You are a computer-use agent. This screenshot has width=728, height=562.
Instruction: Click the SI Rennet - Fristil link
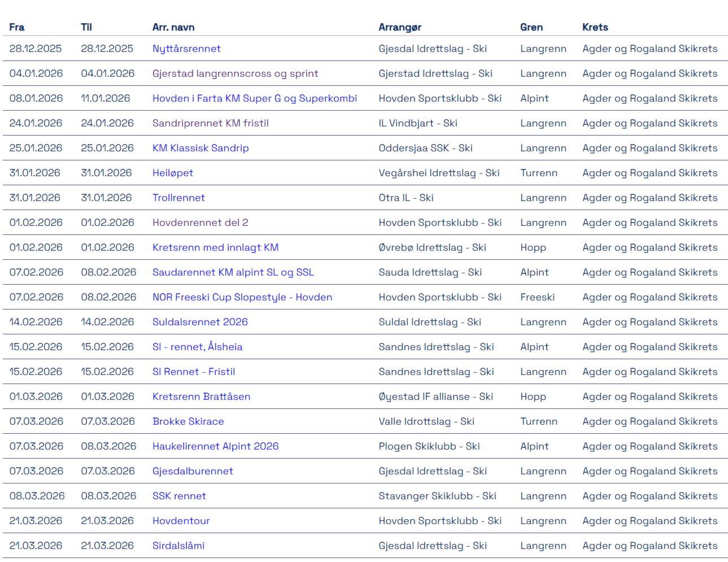click(193, 372)
